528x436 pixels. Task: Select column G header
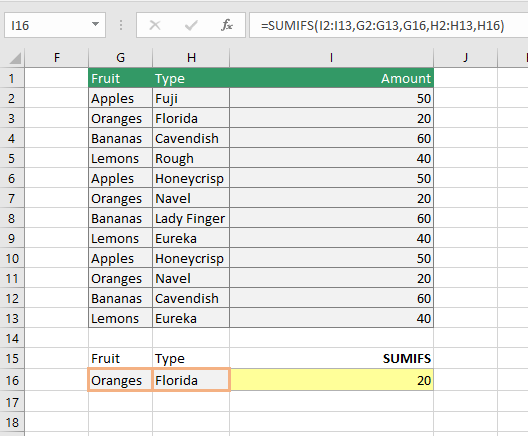(121, 58)
